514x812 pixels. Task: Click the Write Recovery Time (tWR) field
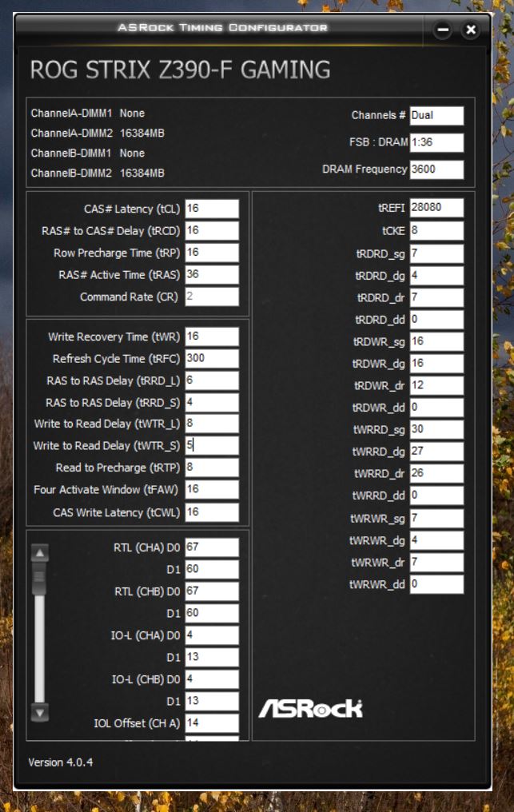[212, 336]
